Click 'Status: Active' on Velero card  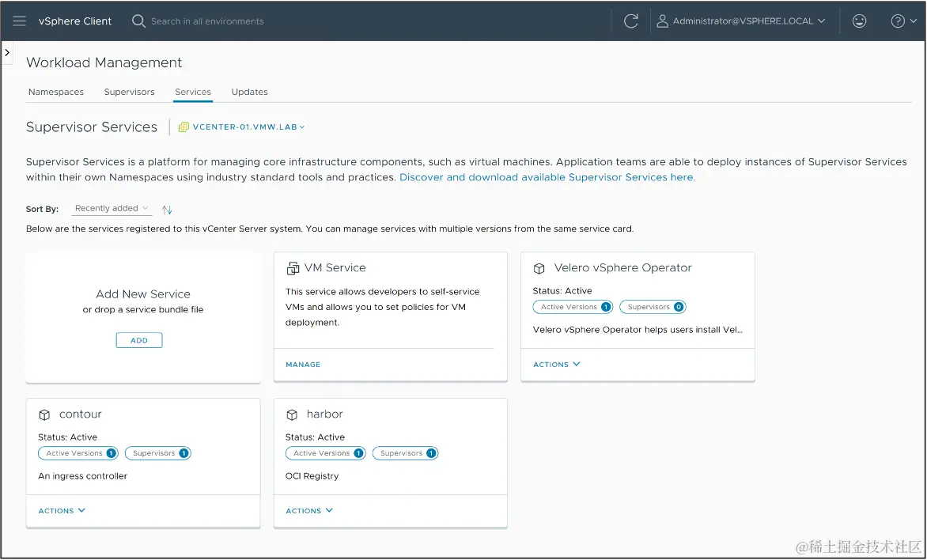(562, 291)
